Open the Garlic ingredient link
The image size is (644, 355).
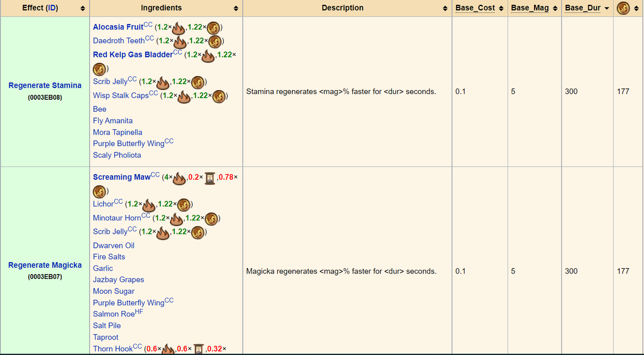point(103,268)
